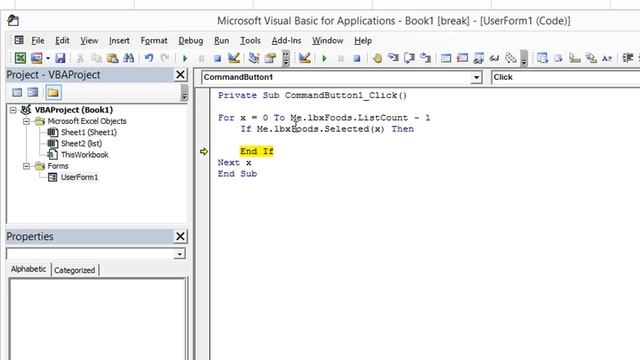640x360 pixels.
Task: Click the List Properties/Methods icon
Action: (x=542, y=58)
